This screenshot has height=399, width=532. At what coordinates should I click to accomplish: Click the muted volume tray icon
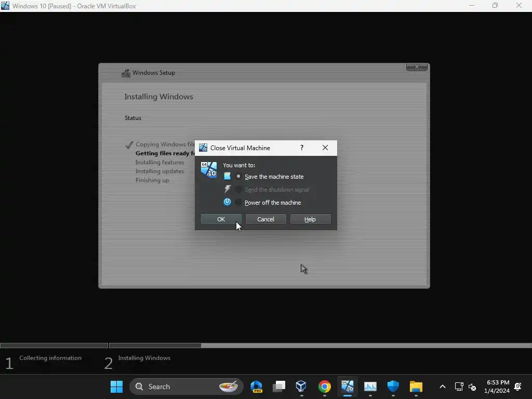coord(472,387)
